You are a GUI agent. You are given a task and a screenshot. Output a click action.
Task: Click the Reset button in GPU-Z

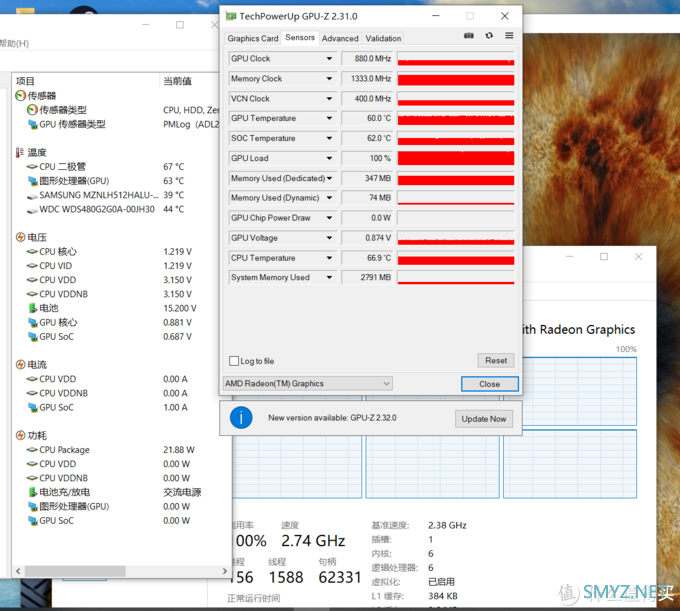(x=496, y=360)
